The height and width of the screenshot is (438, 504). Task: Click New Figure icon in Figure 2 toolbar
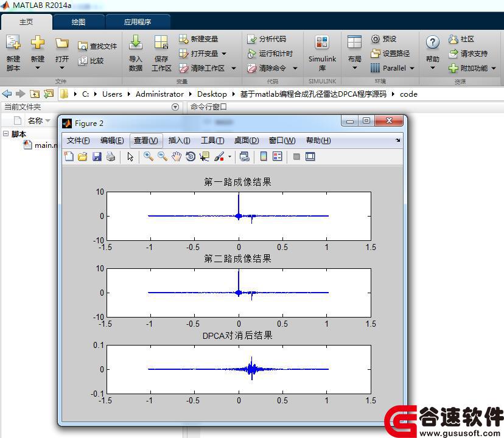click(x=69, y=156)
